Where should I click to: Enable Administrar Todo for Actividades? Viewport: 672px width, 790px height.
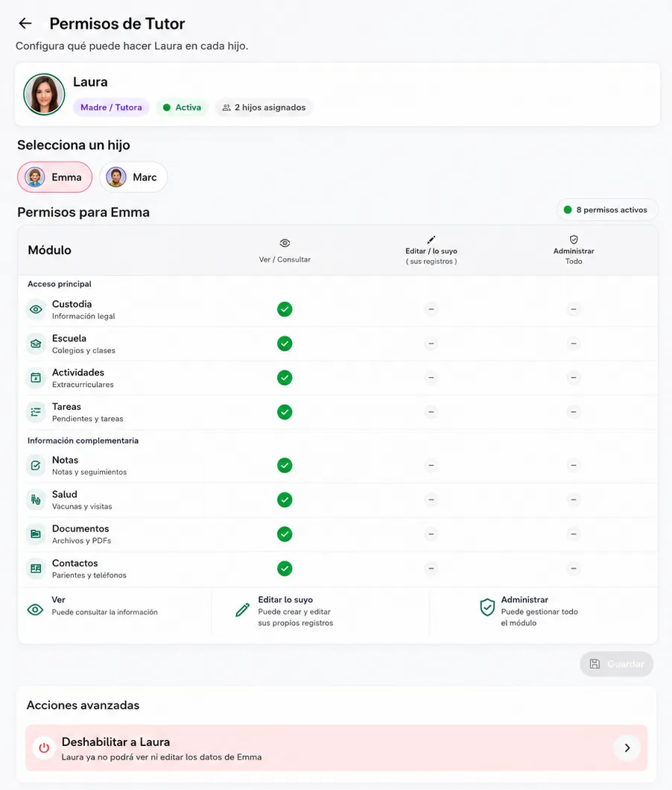coord(573,378)
